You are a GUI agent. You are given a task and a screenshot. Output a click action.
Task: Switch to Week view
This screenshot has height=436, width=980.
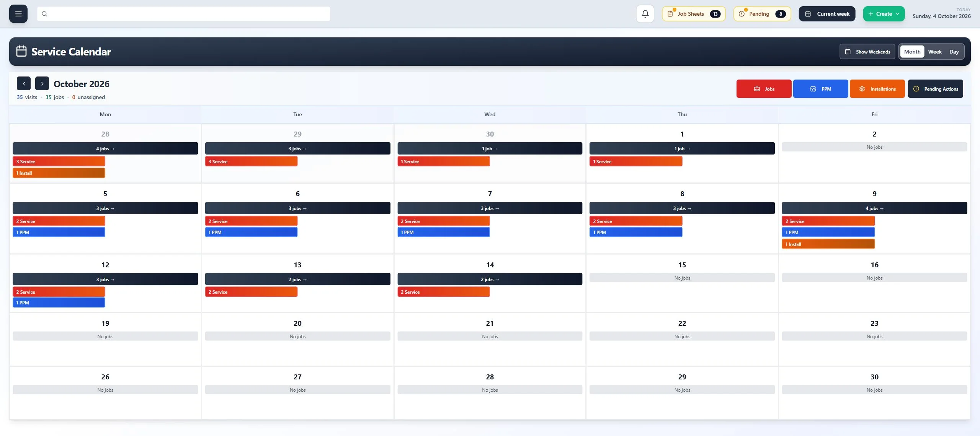click(x=935, y=52)
